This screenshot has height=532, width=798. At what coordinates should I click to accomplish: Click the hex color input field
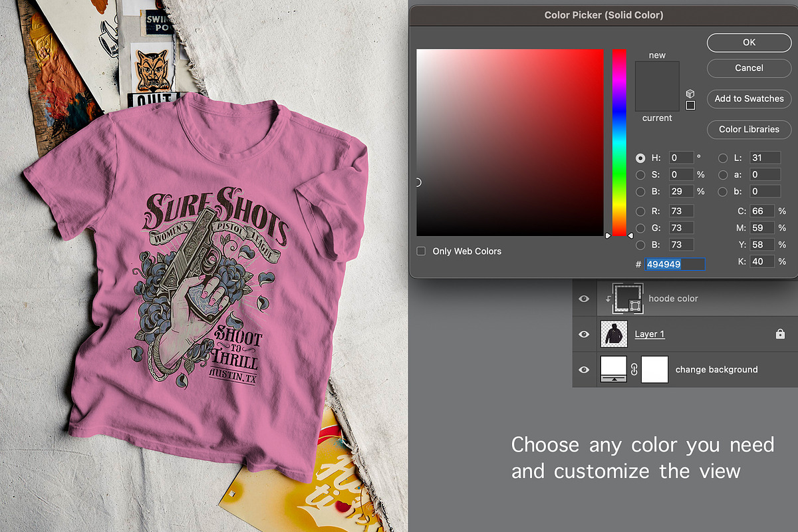[x=675, y=265]
